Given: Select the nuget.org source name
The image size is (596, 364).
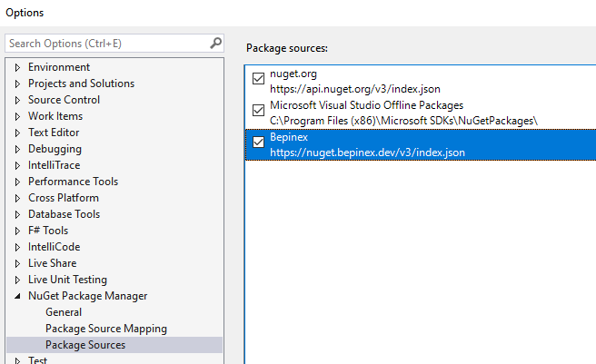Looking at the screenshot, I should 293,74.
